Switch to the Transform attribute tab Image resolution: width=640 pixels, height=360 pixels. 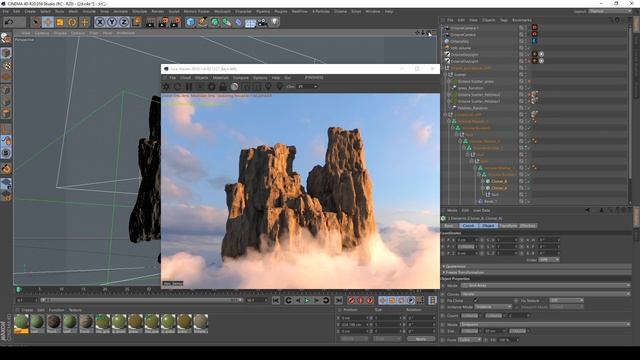(x=508, y=226)
